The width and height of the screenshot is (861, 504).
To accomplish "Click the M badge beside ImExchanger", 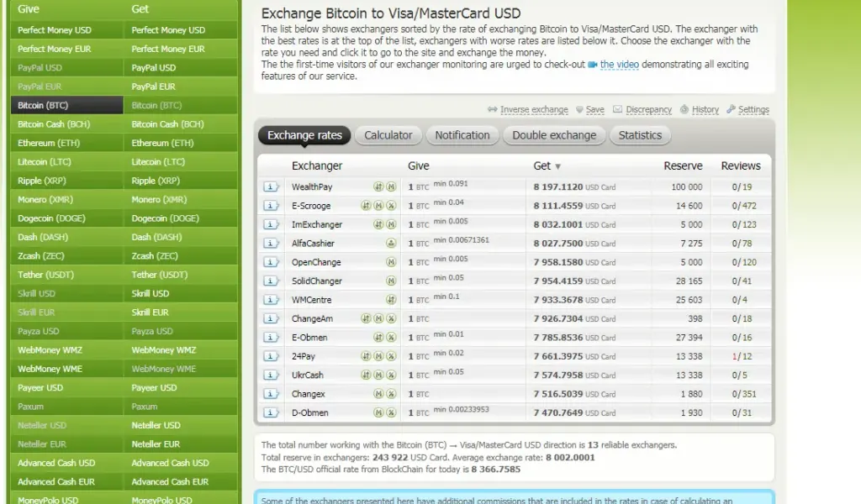I will click(x=391, y=224).
